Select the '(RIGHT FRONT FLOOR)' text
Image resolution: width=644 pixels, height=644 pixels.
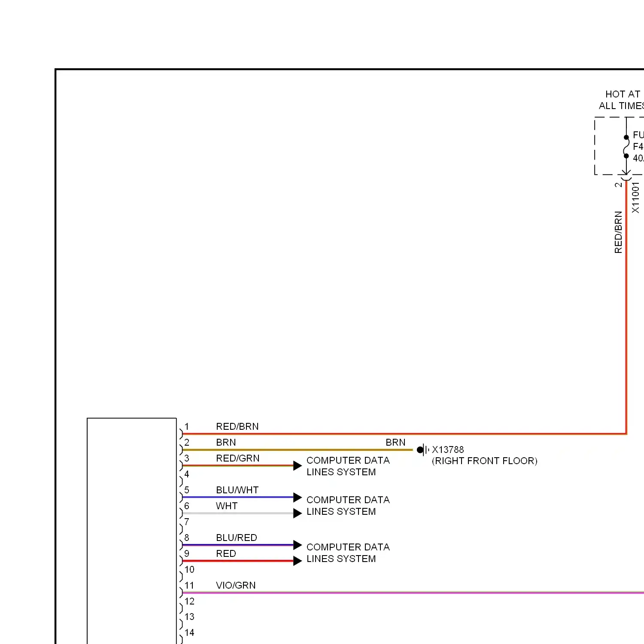[485, 461]
